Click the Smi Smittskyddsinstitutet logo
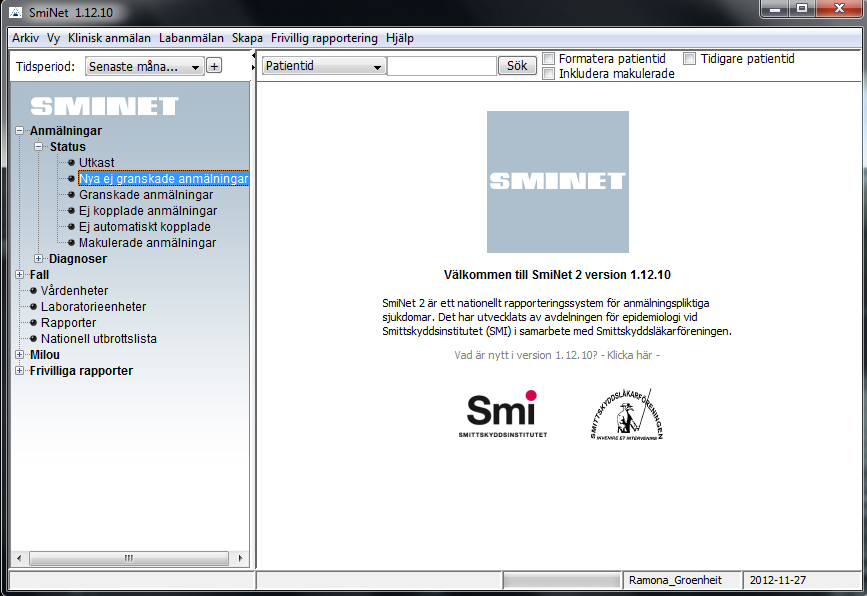Image resolution: width=867 pixels, height=596 pixels. [503, 414]
